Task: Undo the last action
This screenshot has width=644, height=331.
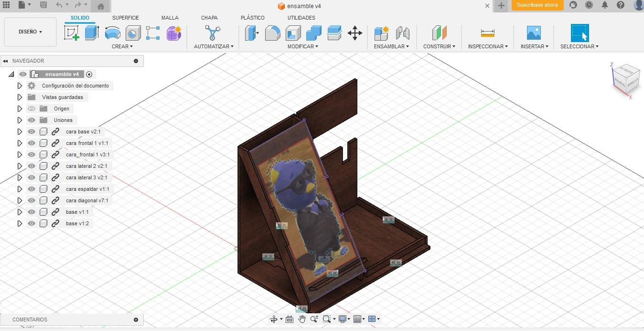Action: click(59, 5)
